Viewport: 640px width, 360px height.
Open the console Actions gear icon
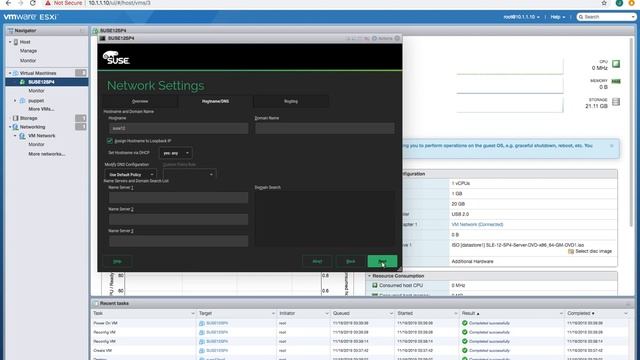[374, 38]
